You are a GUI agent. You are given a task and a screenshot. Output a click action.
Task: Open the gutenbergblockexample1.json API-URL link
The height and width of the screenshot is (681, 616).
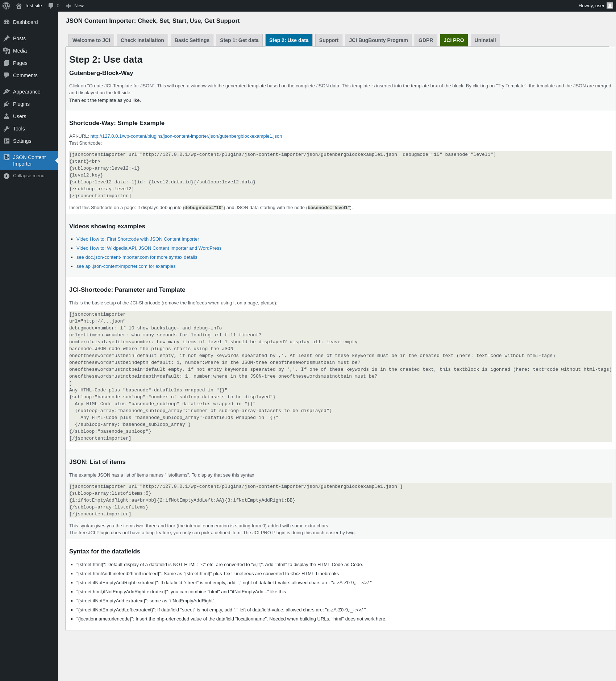[186, 136]
